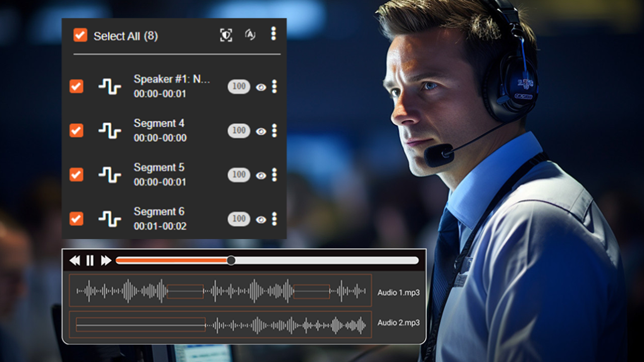Image resolution: width=644 pixels, height=362 pixels.
Task: Rewind audio with the skip-back button
Action: 75,260
